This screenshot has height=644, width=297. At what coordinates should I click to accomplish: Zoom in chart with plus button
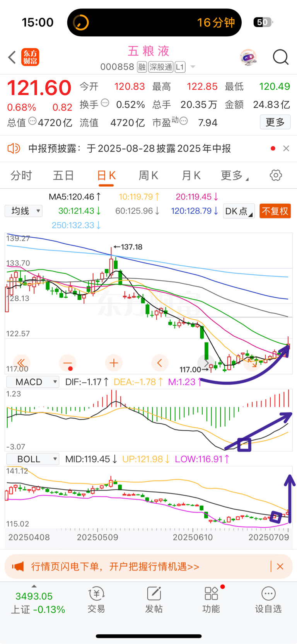pyautogui.click(x=114, y=363)
